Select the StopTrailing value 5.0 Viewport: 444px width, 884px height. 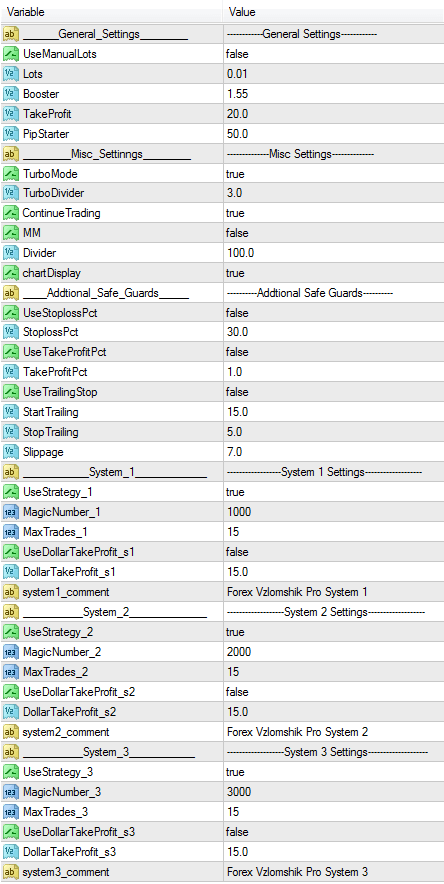(x=234, y=432)
